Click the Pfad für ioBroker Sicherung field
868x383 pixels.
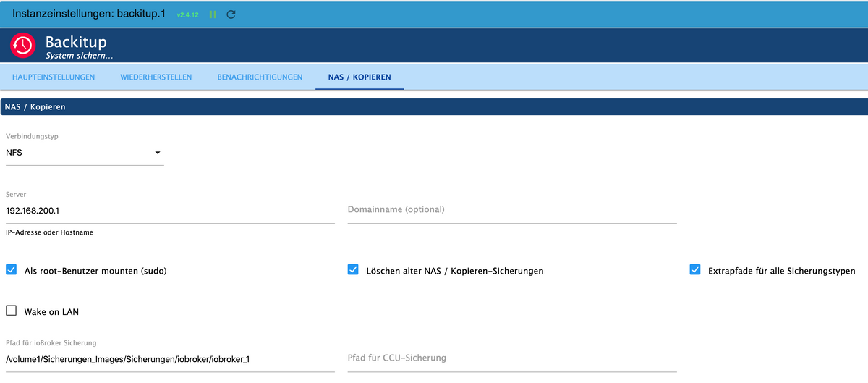[170, 359]
